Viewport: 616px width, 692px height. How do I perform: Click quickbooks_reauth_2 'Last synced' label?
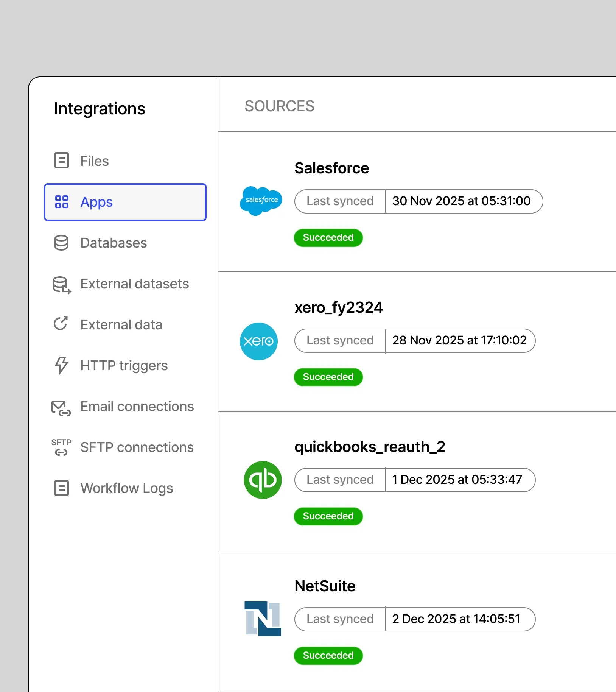coord(340,480)
